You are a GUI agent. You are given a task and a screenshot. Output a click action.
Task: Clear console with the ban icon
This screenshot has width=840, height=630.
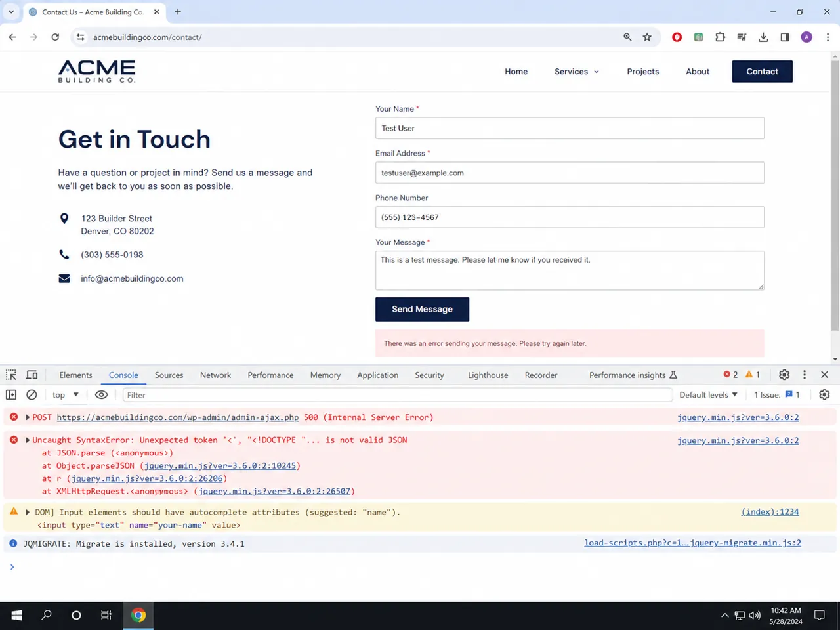pyautogui.click(x=31, y=394)
